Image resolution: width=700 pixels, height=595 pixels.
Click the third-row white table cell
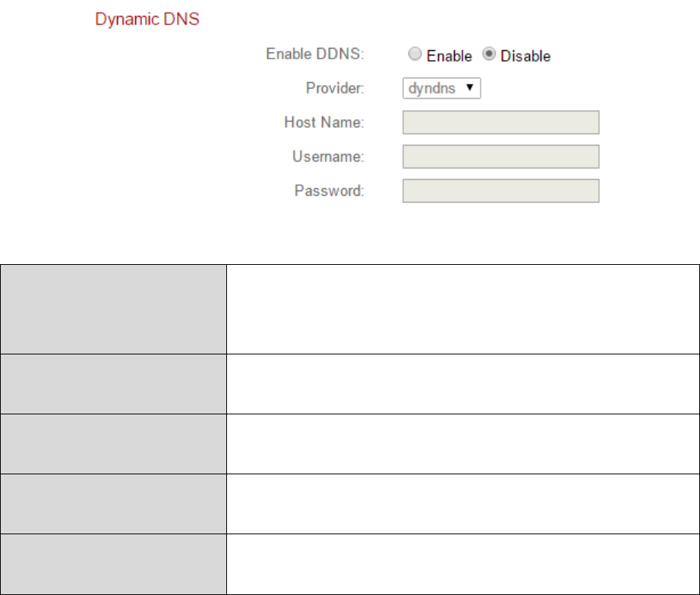tap(462, 443)
